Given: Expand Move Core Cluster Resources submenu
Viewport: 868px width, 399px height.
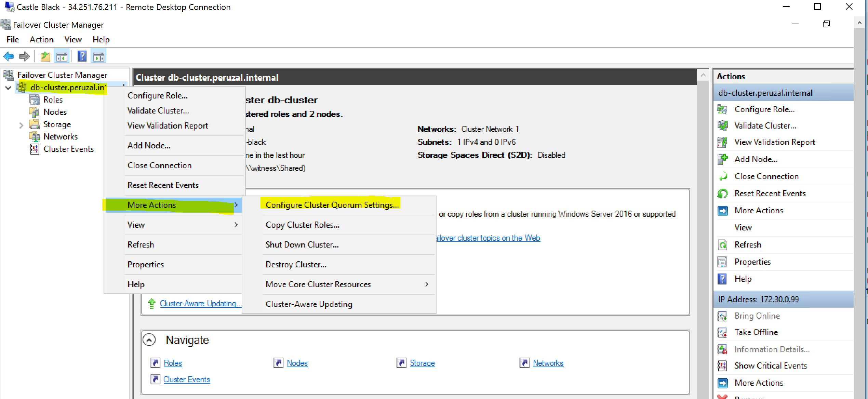Looking at the screenshot, I should pos(427,284).
